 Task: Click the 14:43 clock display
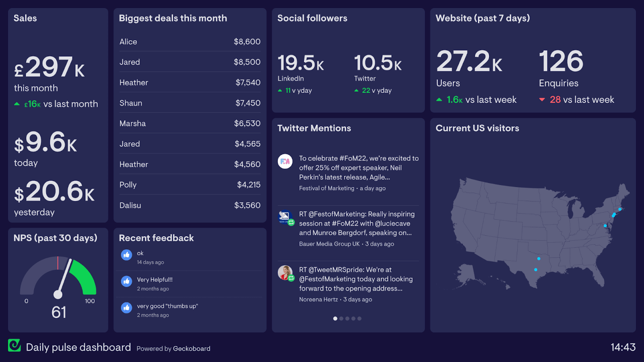623,347
